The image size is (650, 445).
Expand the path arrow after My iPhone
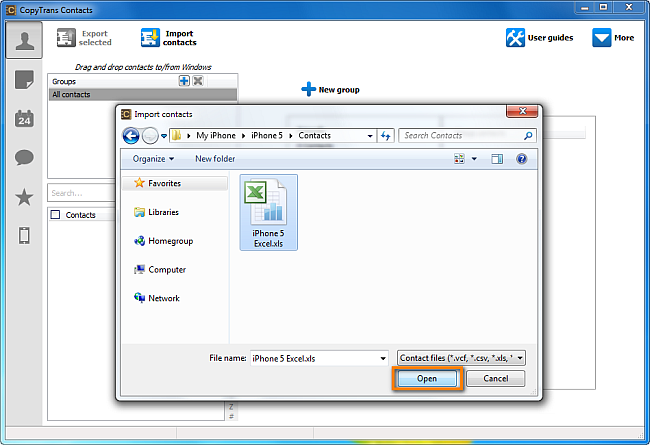243,136
